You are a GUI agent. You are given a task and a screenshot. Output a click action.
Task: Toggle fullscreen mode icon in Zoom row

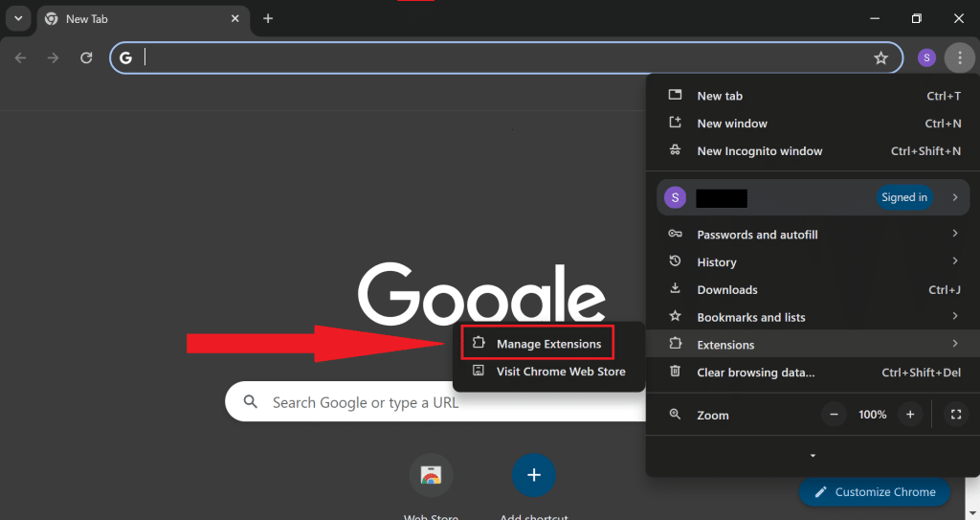point(955,415)
